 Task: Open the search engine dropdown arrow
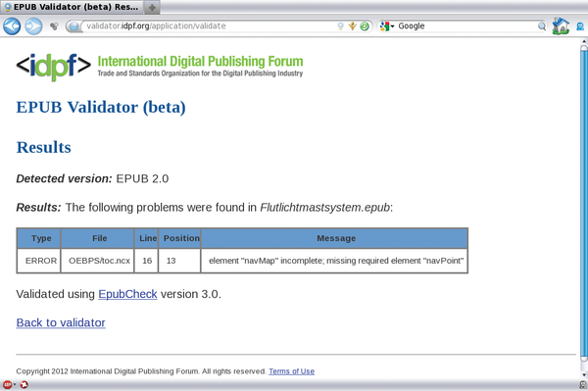point(392,26)
